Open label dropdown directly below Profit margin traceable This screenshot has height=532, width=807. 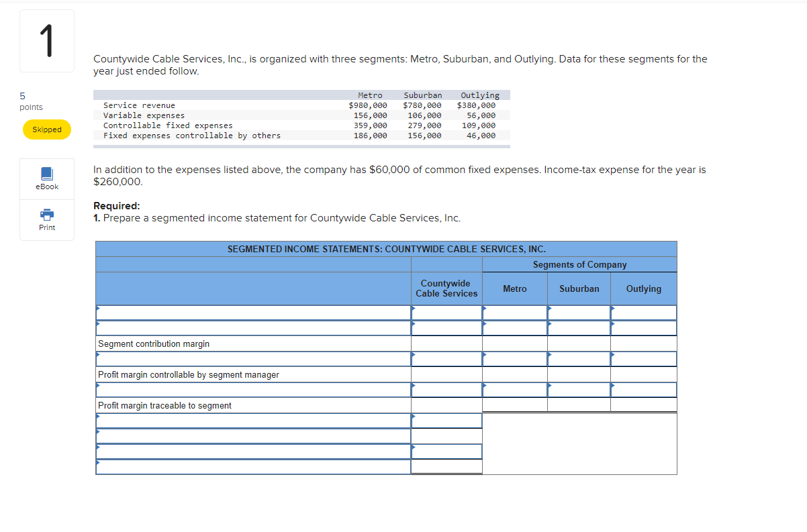(x=253, y=421)
